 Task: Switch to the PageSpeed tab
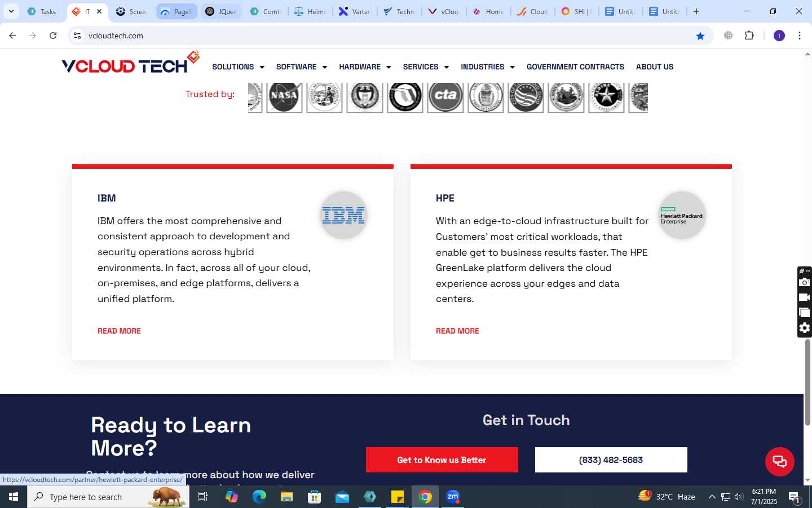pos(176,11)
